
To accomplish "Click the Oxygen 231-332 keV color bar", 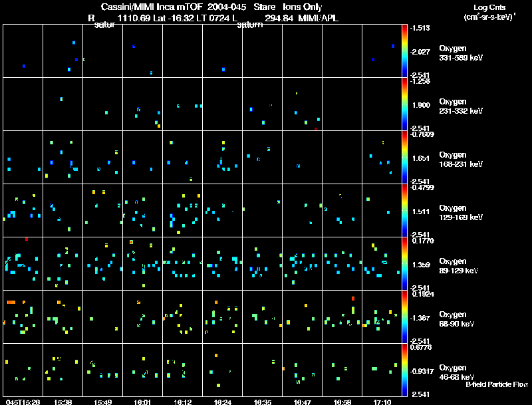I will point(404,104).
